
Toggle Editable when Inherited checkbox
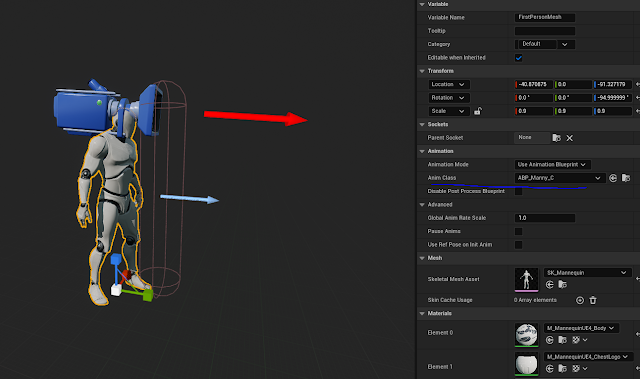(518, 58)
